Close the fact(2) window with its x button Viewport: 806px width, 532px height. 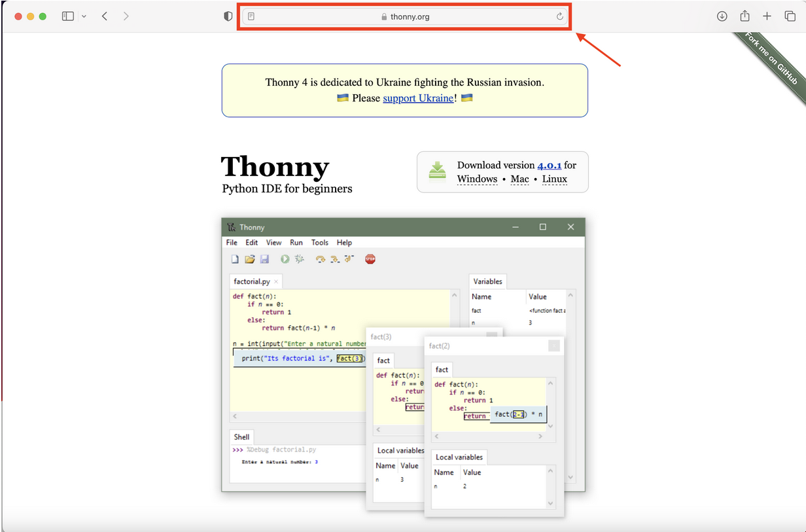tap(554, 346)
